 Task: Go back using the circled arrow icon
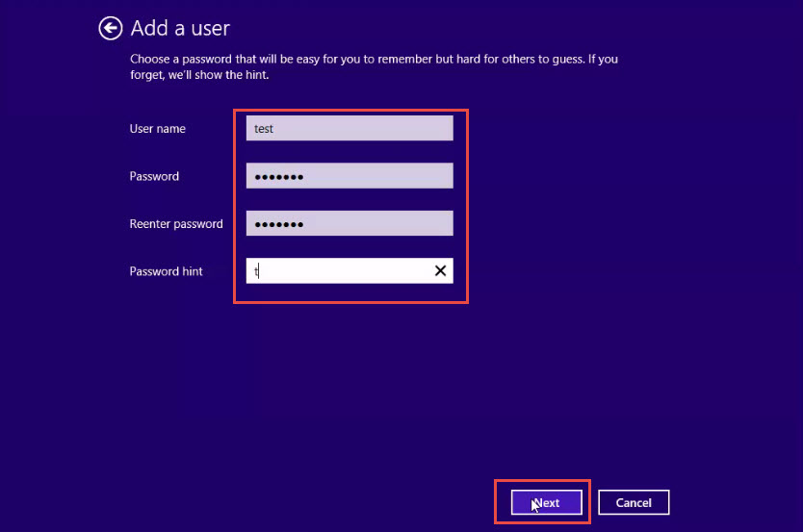tap(111, 28)
